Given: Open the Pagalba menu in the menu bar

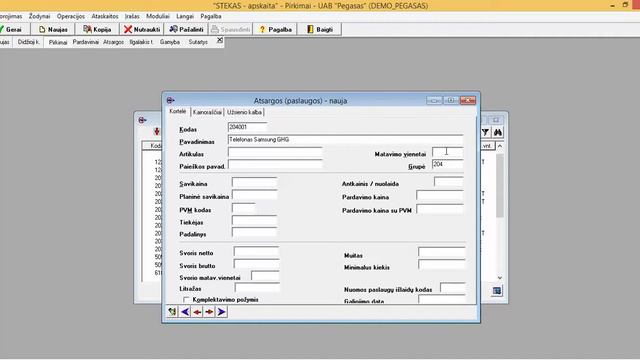Looking at the screenshot, I should tap(211, 16).
